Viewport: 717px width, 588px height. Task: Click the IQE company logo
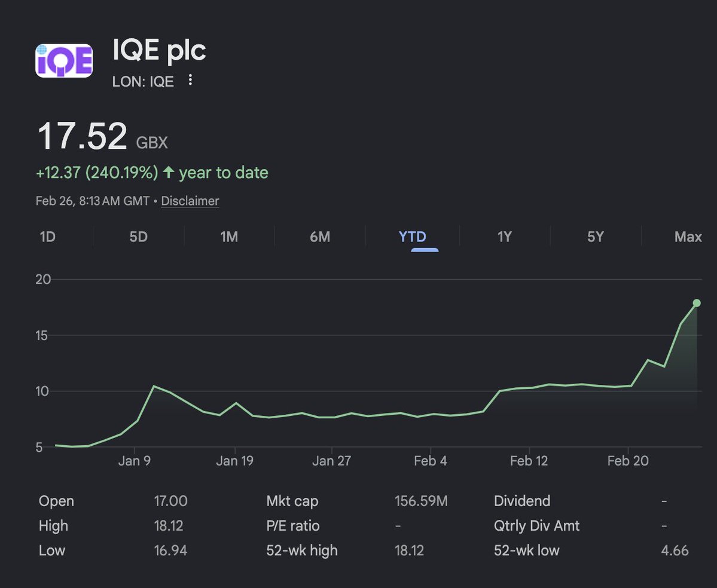click(64, 61)
